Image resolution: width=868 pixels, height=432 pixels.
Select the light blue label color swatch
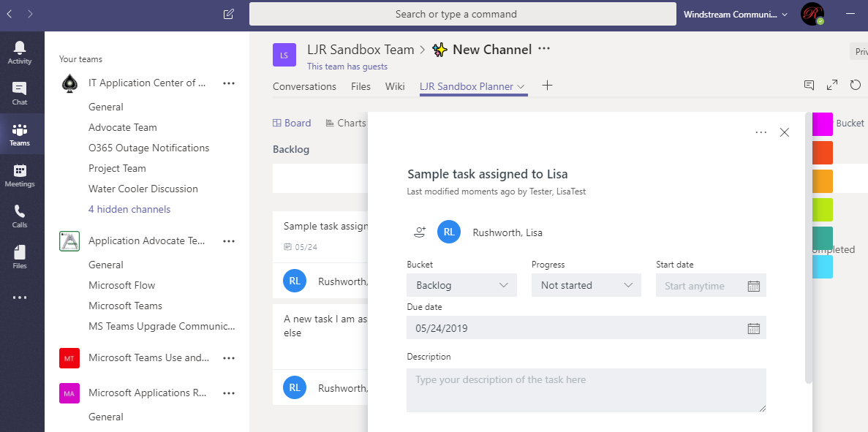(823, 267)
